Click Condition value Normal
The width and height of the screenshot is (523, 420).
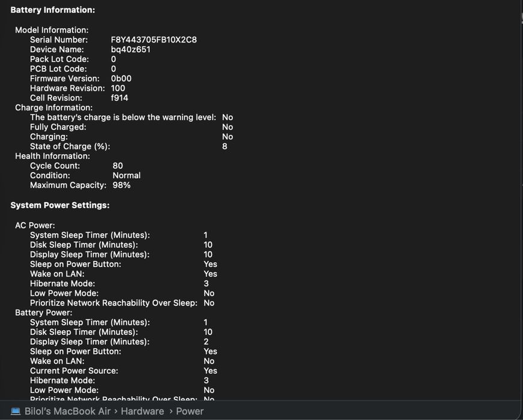[x=127, y=175]
